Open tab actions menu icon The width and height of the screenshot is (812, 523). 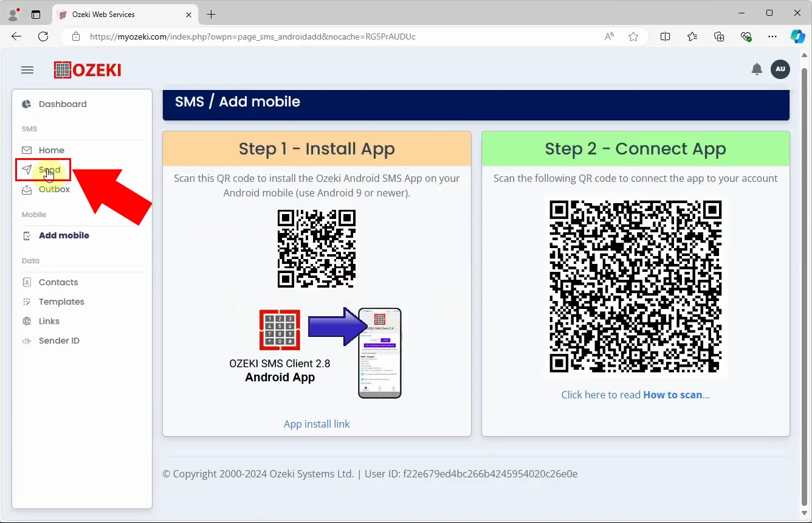coord(36,14)
